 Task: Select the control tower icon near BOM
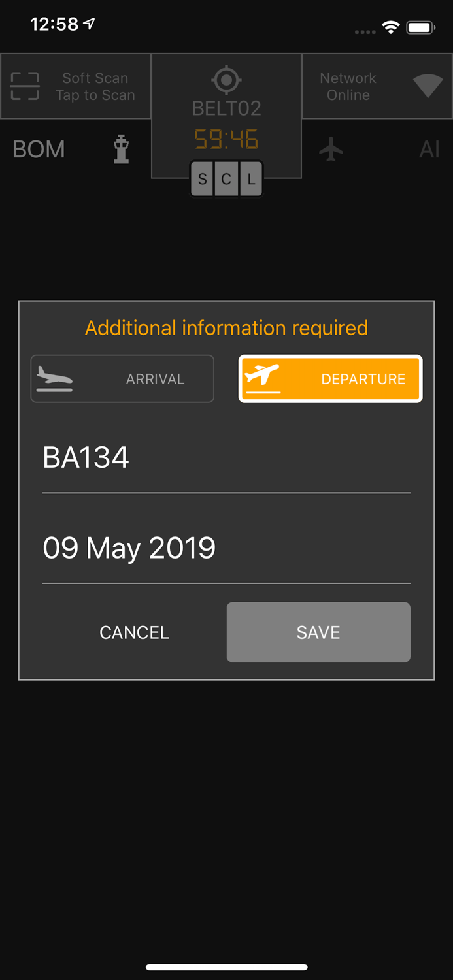tap(120, 149)
